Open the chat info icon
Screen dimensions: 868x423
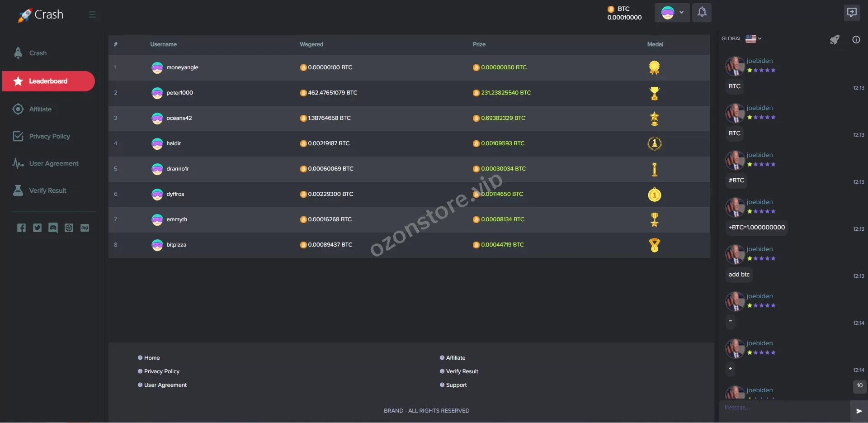856,40
